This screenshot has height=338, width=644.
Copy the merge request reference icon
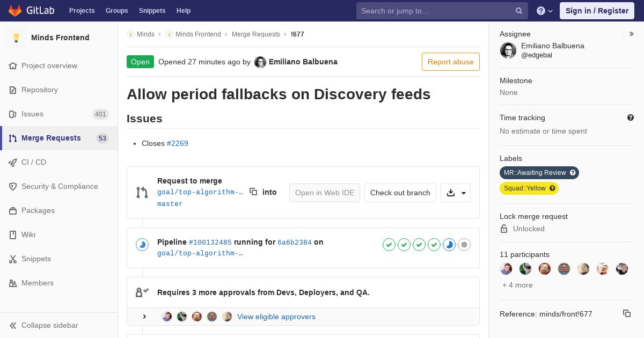[626, 313]
